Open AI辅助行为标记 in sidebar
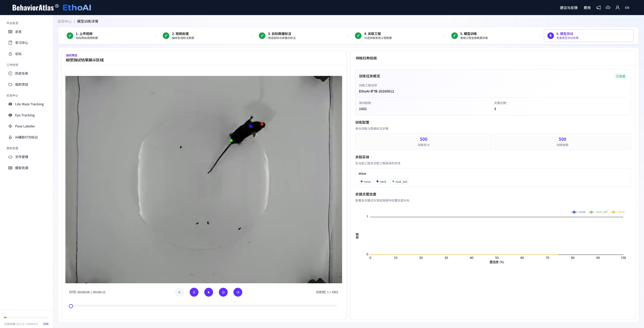644x328 pixels. (26, 137)
